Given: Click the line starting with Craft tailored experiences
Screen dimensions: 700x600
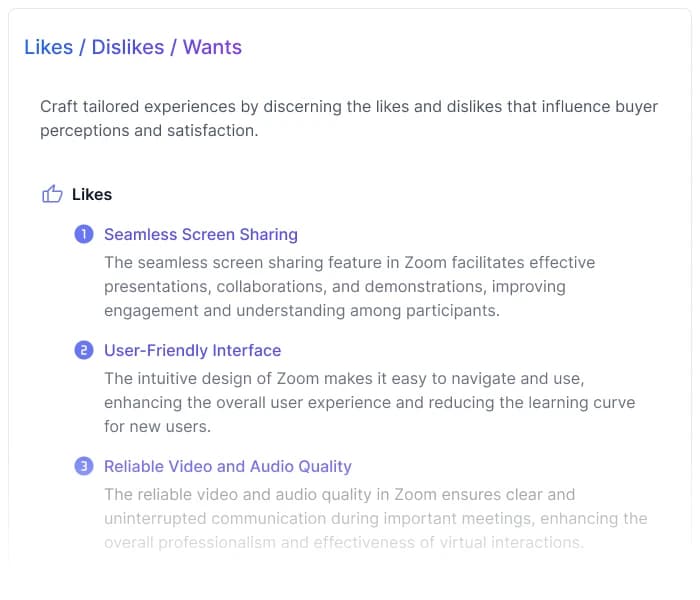Looking at the screenshot, I should click(x=349, y=106).
